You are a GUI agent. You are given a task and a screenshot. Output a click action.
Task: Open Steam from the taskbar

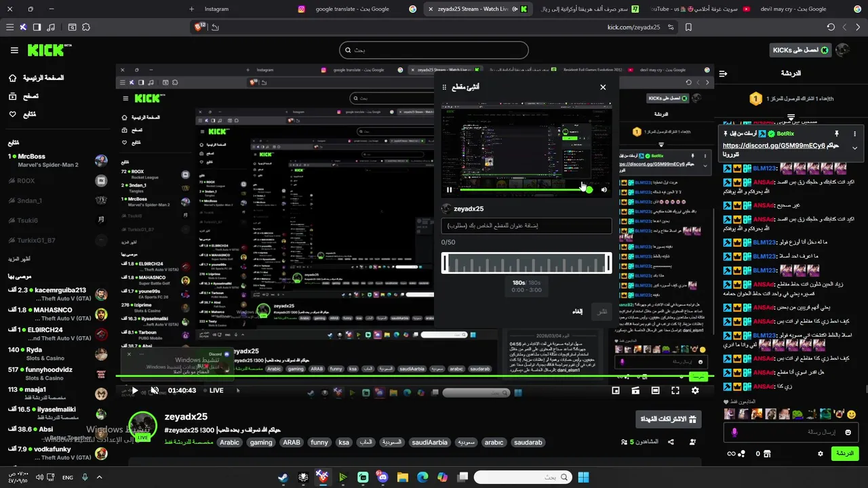283,477
